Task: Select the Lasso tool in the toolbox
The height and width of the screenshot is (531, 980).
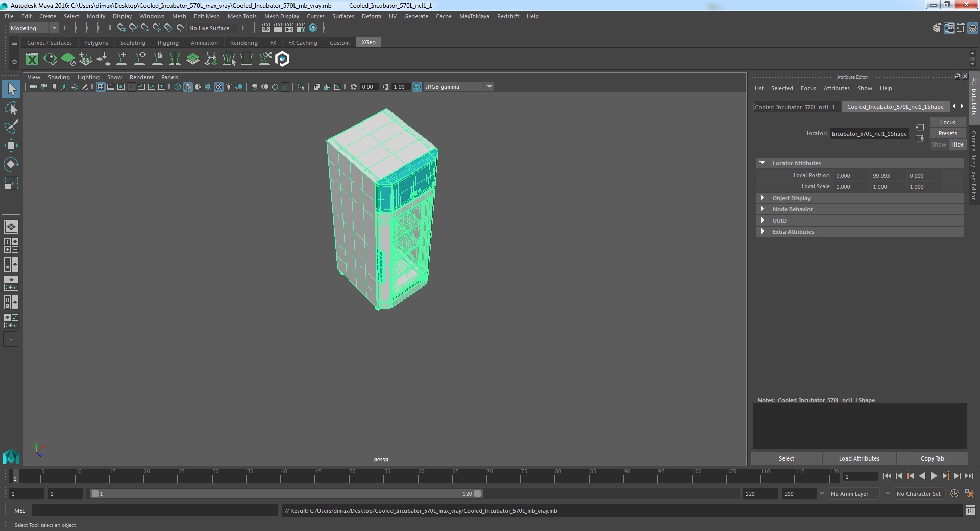Action: click(x=11, y=108)
